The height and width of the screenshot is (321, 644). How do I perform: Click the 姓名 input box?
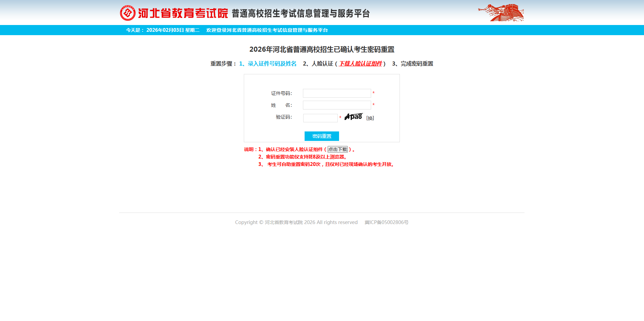(x=336, y=105)
